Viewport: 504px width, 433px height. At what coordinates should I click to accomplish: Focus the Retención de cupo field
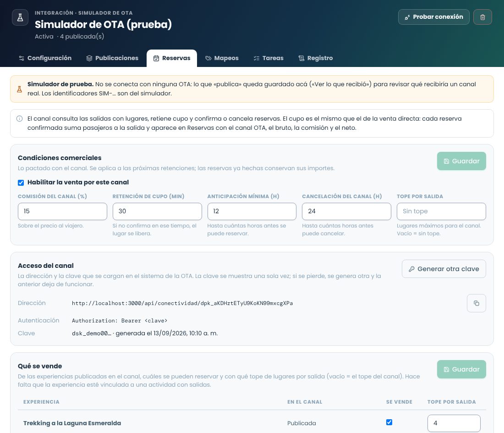[157, 211]
